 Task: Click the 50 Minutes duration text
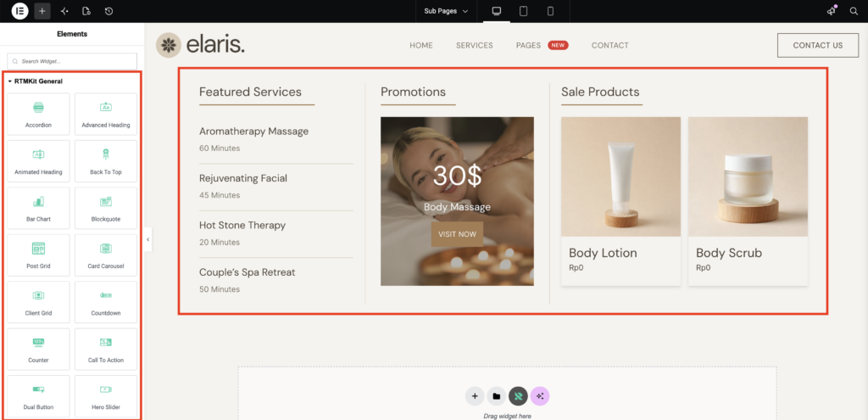point(220,289)
